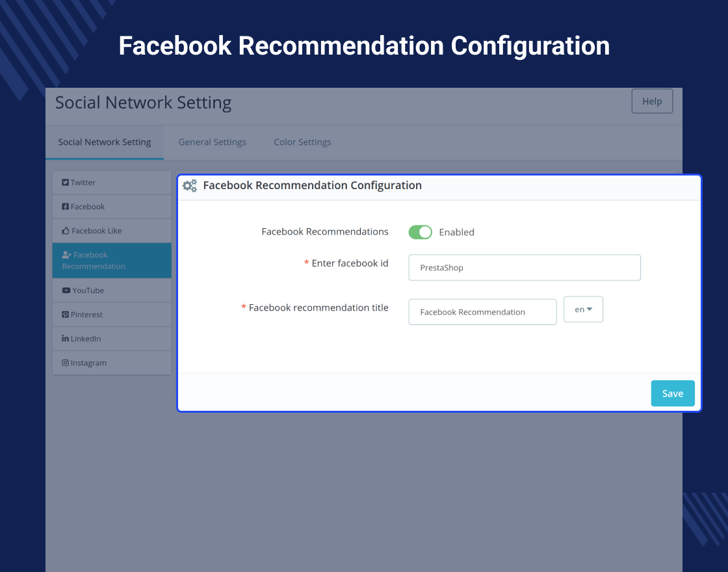The width and height of the screenshot is (728, 572).
Task: Click the Pinterest icon in sidebar
Action: pyautogui.click(x=66, y=315)
